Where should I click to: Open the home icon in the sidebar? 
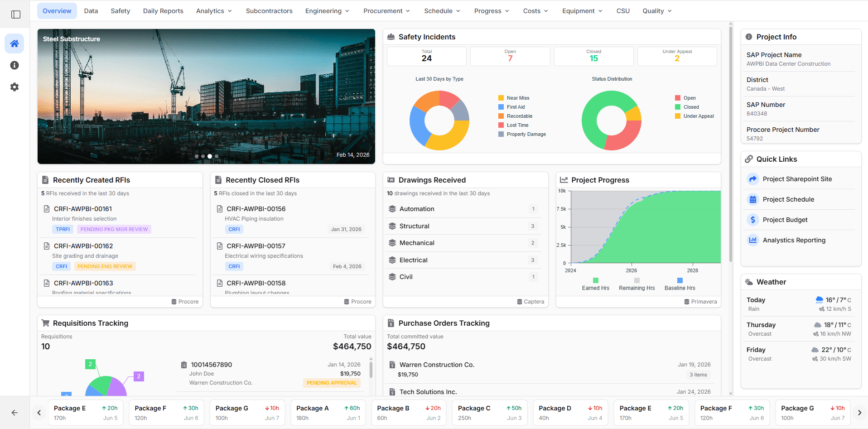click(14, 43)
